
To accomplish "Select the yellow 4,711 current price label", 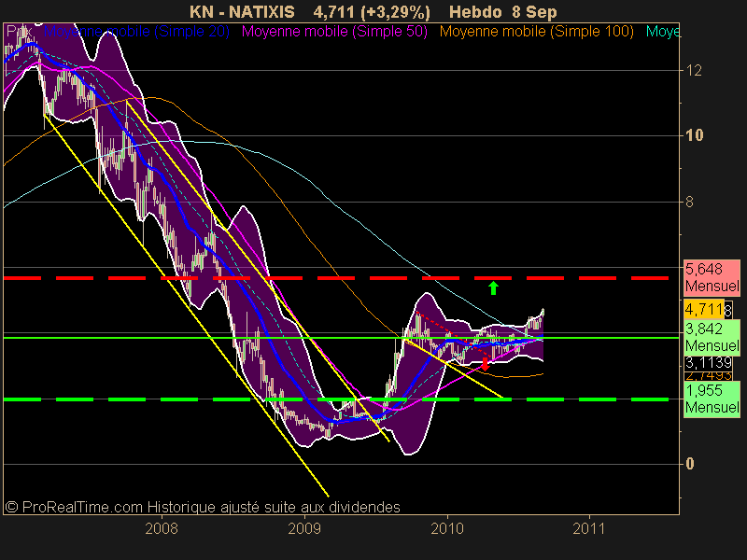I will (704, 309).
